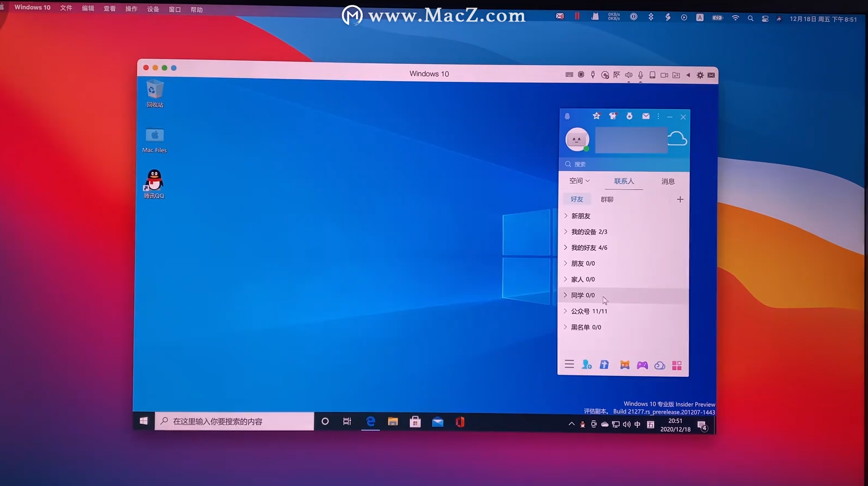Screen dimensions: 868x486
Task: Click Cortana circle on taskbar
Action: [x=325, y=421]
